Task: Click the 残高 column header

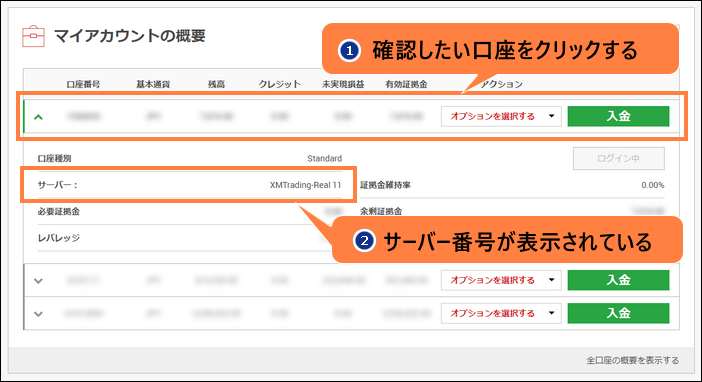Action: (x=216, y=84)
